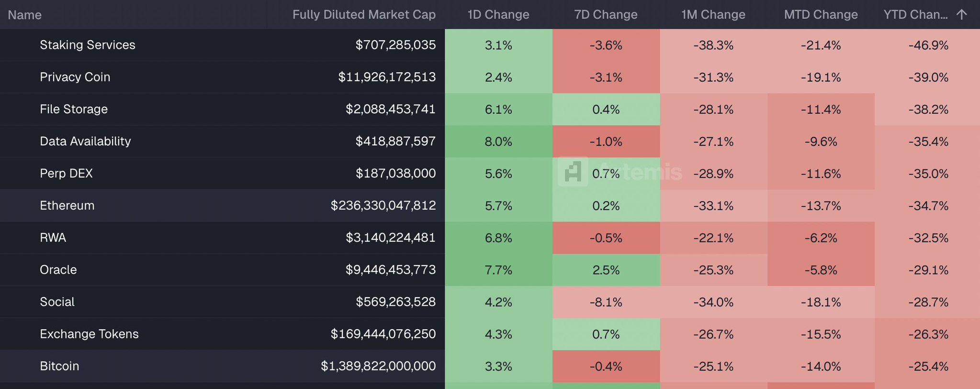Viewport: 980px width, 389px height.
Task: Click Oracle's green 7.7% 1D cell
Action: tap(498, 270)
